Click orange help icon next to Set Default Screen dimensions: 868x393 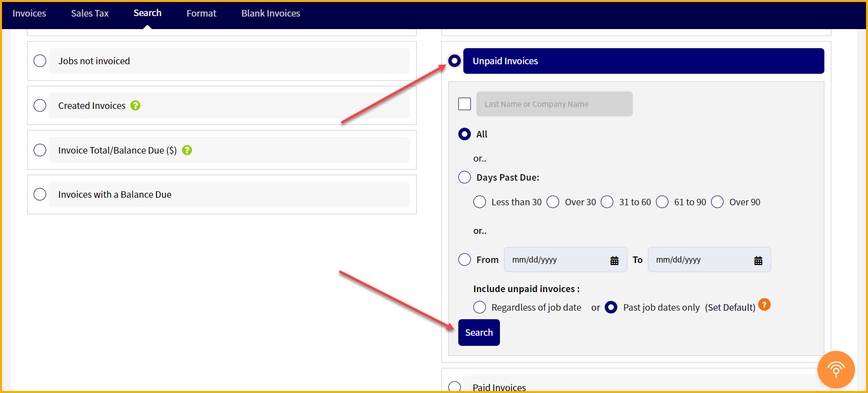click(x=764, y=305)
